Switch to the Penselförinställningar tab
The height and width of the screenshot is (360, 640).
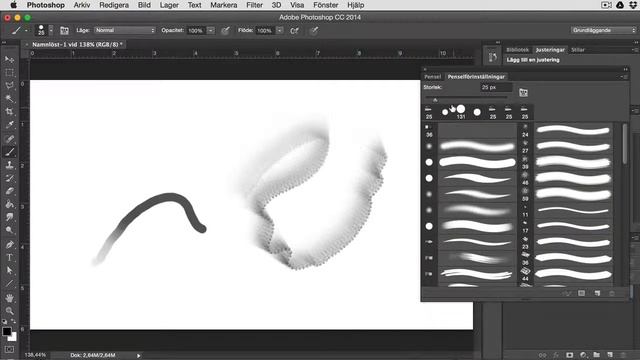(476, 77)
